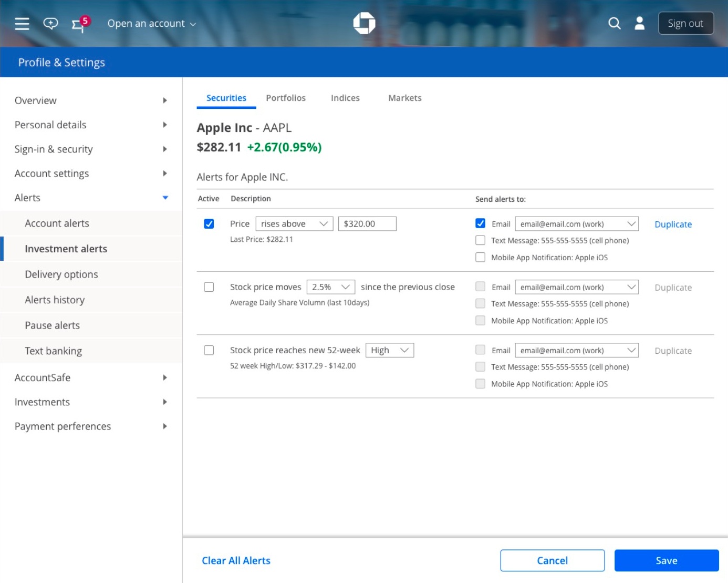The image size is (728, 583).
Task: Switch to the Securities tab
Action: click(x=226, y=98)
